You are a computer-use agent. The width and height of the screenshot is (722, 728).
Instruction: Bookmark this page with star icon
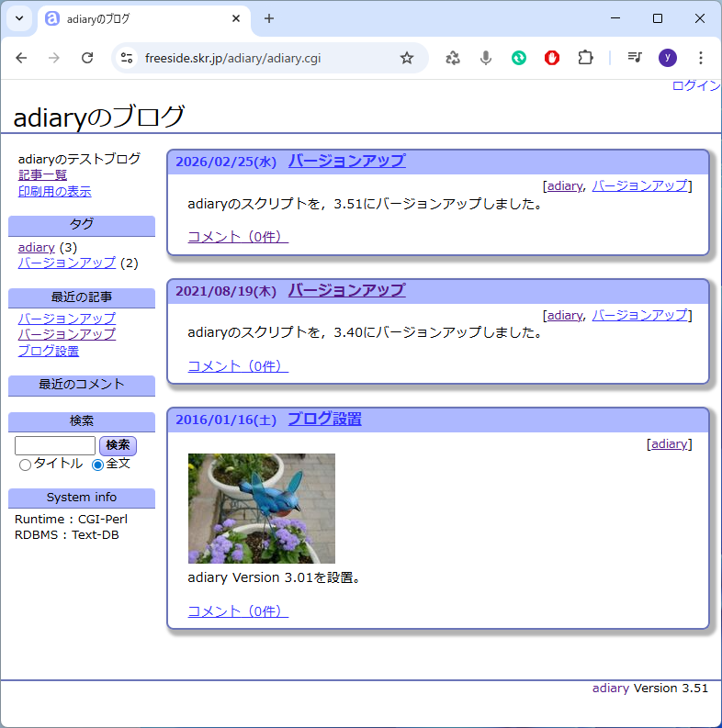tap(407, 58)
